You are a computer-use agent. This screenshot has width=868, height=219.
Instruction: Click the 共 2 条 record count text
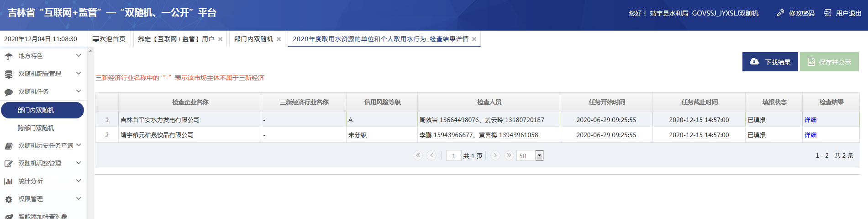click(x=844, y=155)
